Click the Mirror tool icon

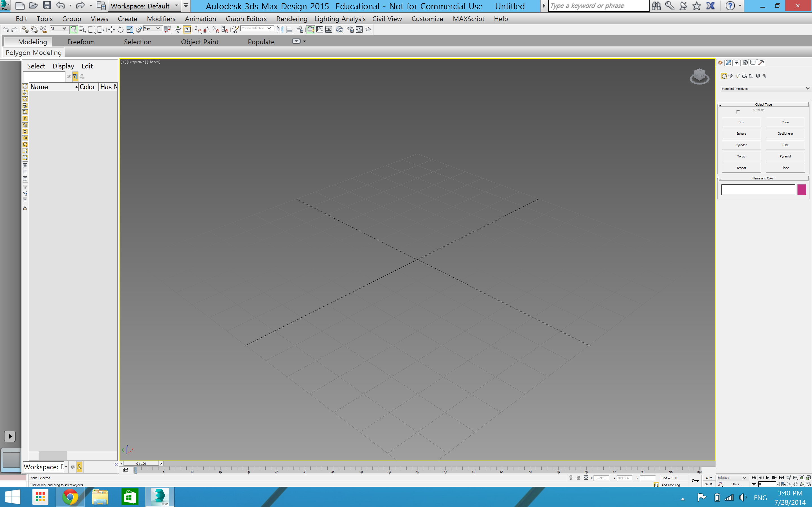[x=280, y=30]
